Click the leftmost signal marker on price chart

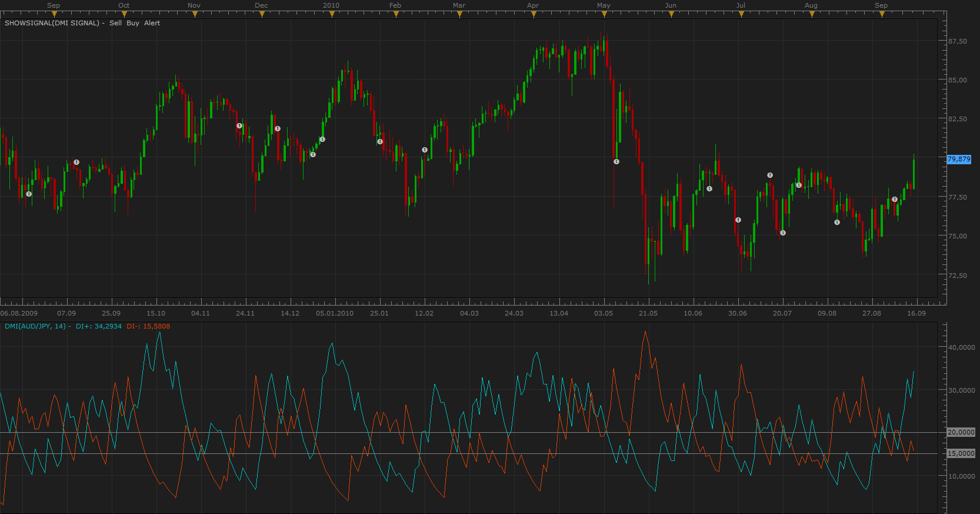[29, 194]
